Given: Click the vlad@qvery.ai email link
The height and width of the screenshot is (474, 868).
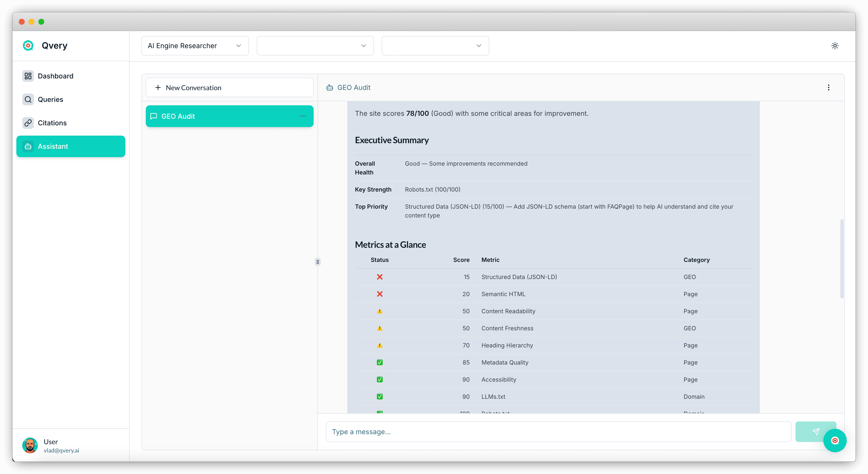Looking at the screenshot, I should pos(61,450).
